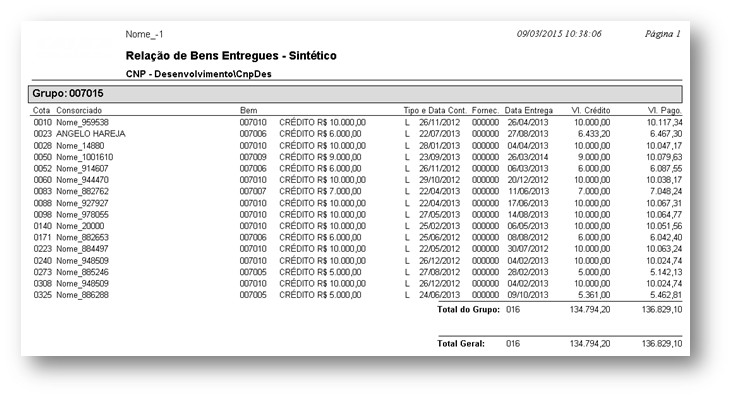Click cota 0325 Nome_886288 row
732x398 pixels.
click(357, 295)
